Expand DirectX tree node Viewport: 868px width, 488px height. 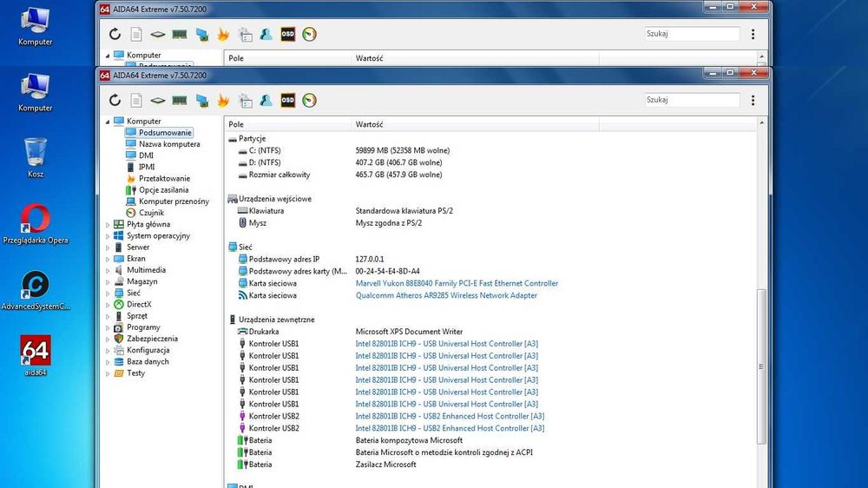coord(108,305)
